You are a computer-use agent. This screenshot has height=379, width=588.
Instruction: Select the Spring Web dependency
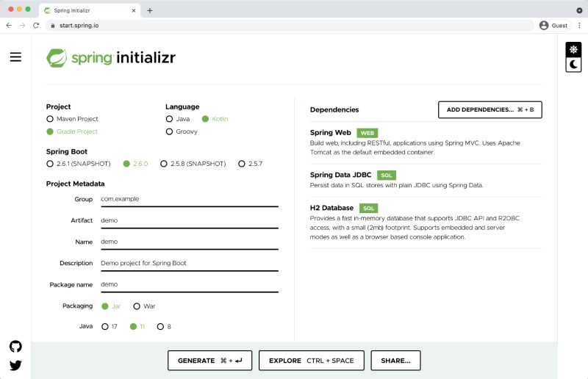426,142
